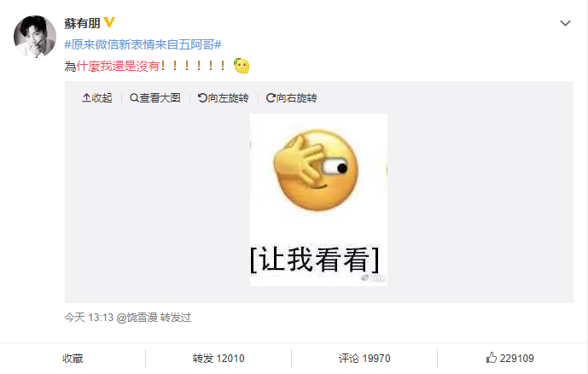This screenshot has height=374, width=588.
Task: Open 蘇有朋's profile avatar photo
Action: (x=35, y=37)
